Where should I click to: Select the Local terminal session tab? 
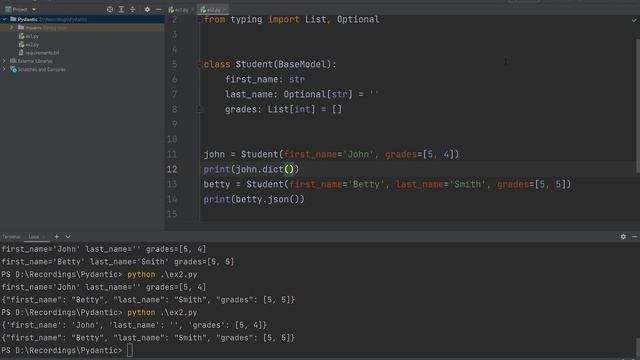34,237
